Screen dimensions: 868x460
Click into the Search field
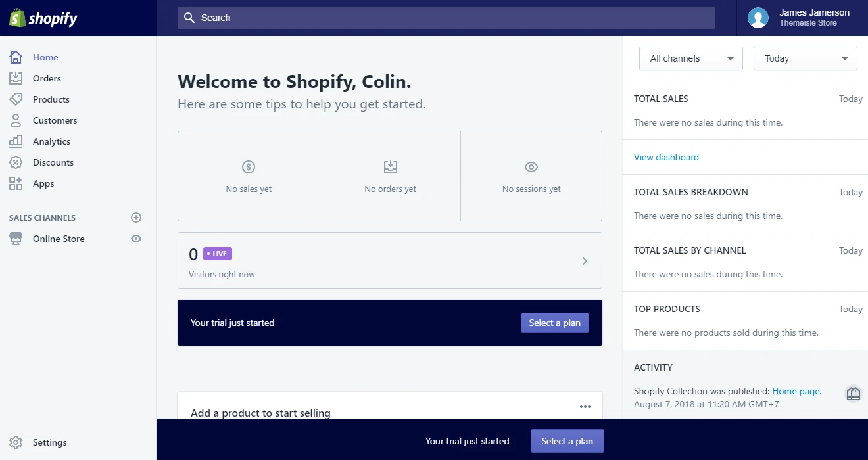point(446,18)
